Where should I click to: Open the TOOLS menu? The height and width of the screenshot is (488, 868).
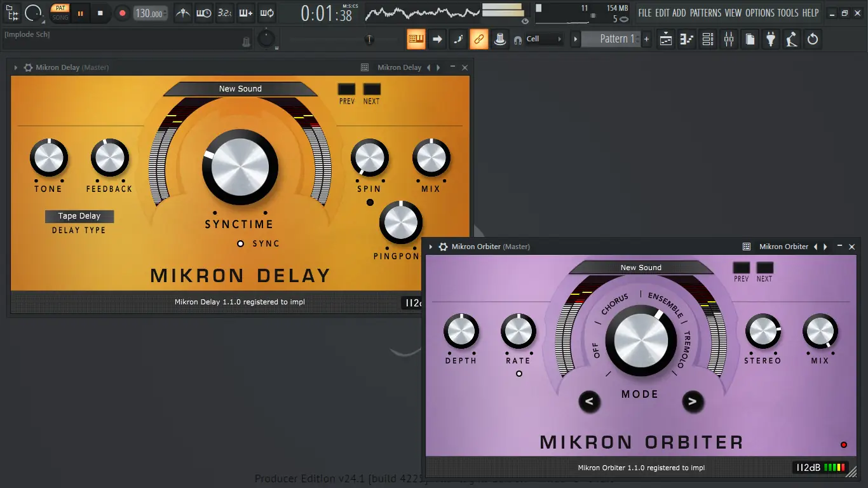[x=788, y=13]
